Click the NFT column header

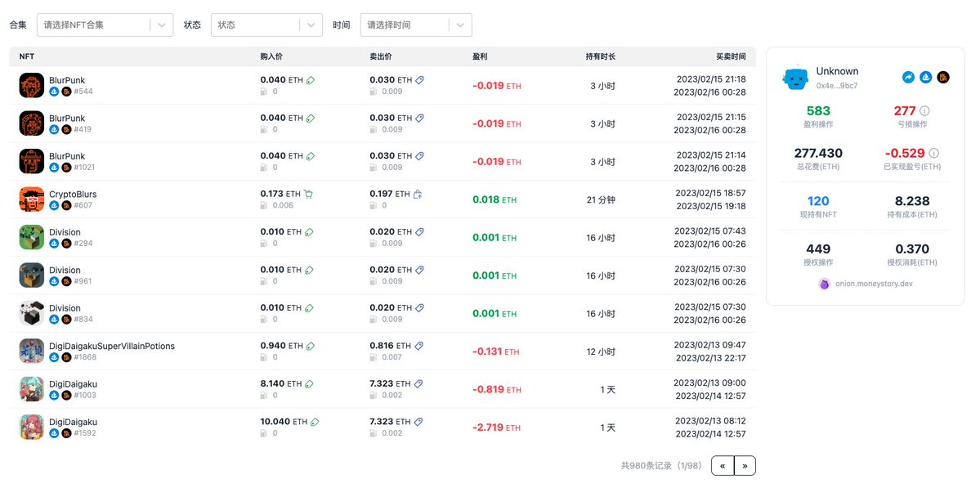click(27, 56)
